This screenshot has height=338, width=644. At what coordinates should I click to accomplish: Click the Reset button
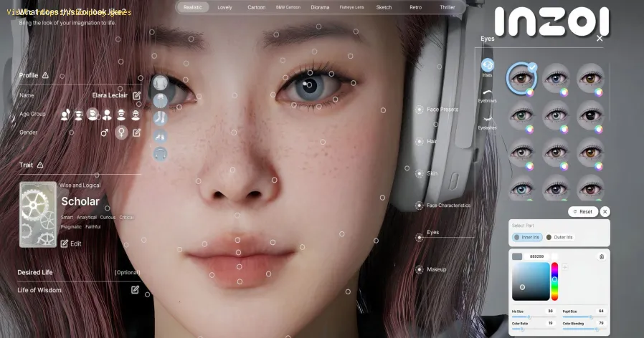583,212
